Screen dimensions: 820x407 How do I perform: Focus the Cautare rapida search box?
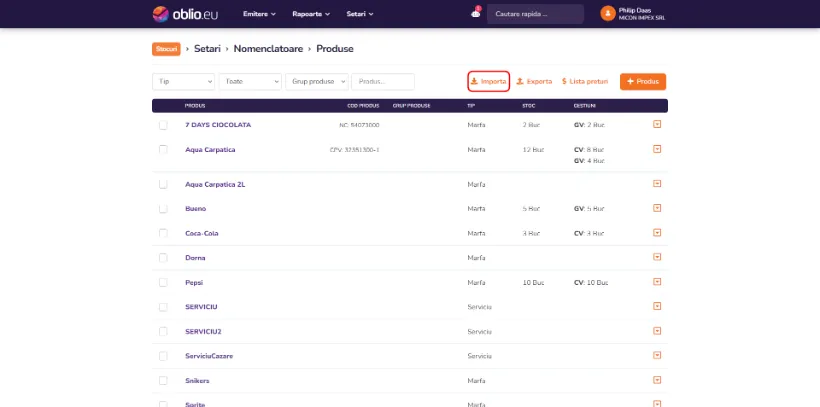coord(535,14)
